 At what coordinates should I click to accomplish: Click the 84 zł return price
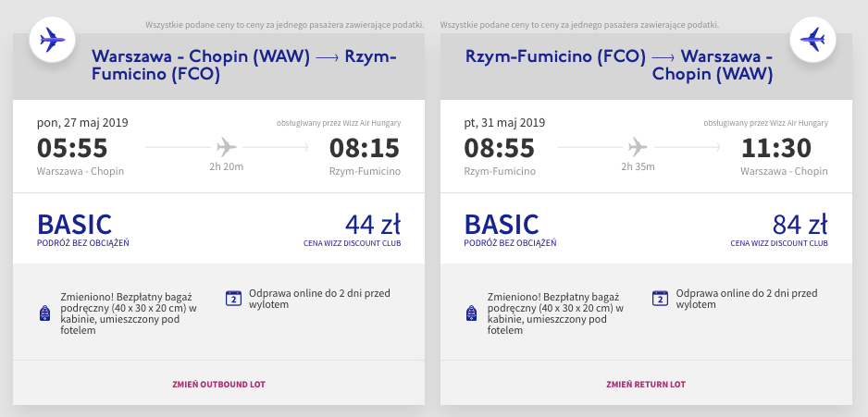click(x=800, y=225)
